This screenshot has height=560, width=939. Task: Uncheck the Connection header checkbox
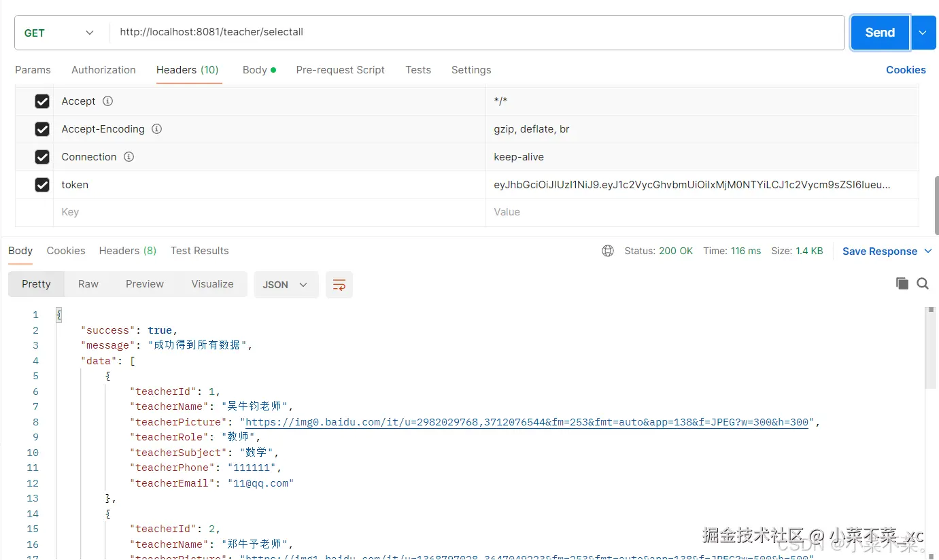tap(42, 157)
